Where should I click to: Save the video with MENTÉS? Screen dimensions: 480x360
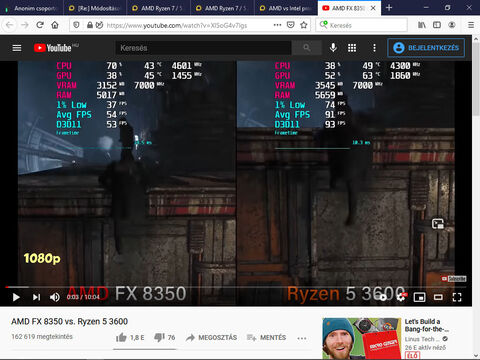click(x=266, y=338)
